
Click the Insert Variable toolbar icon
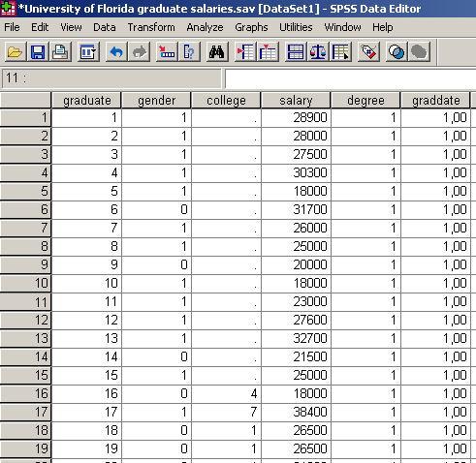[x=268, y=51]
